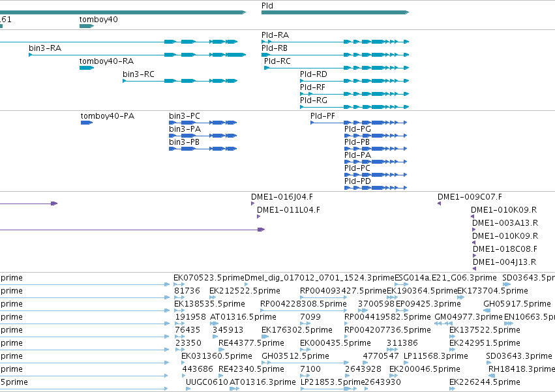Select the tomboy40-PA protein label

(x=108, y=116)
